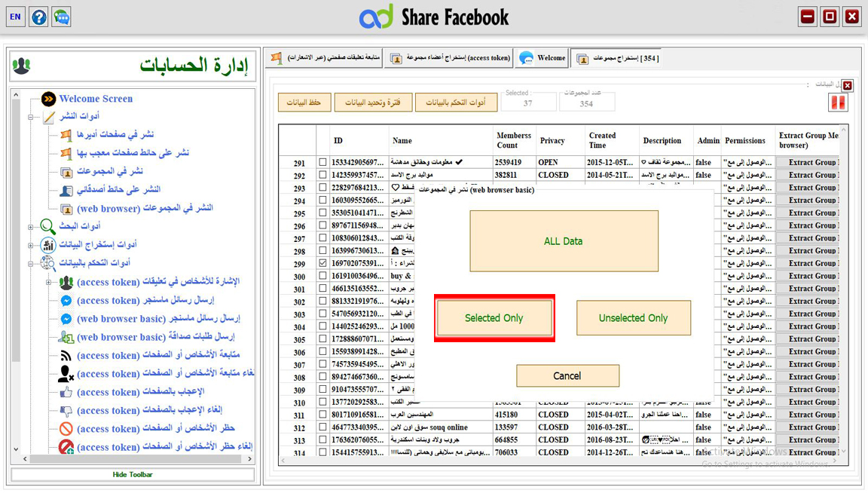Click the Welcome Screen arrow icon

(x=48, y=100)
